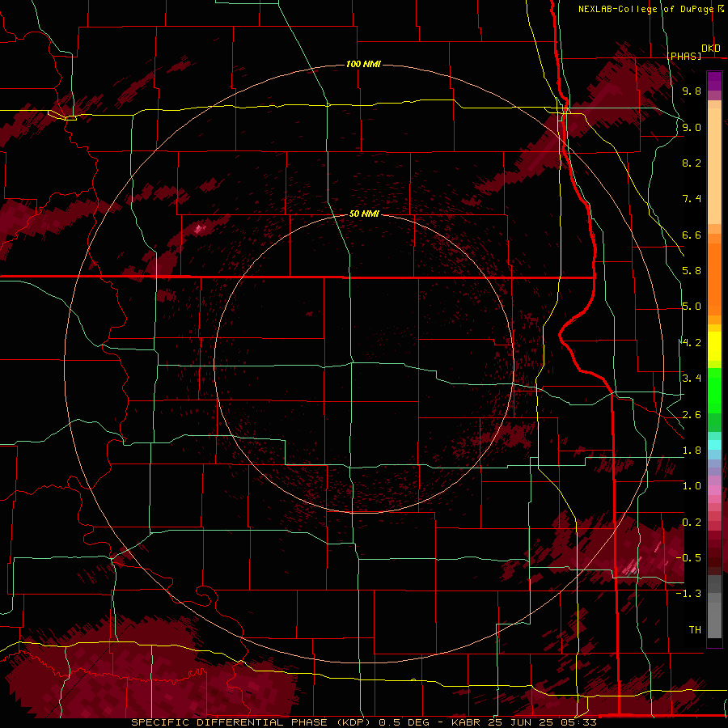Click the pink echo streak in the southeast storm
728x728 pixels.
point(632,566)
